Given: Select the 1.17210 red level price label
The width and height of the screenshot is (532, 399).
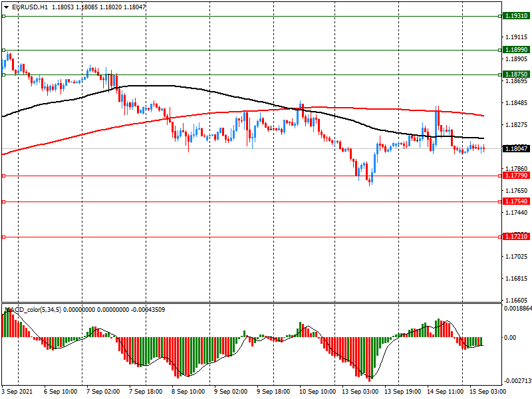Looking at the screenshot, I should tap(516, 237).
